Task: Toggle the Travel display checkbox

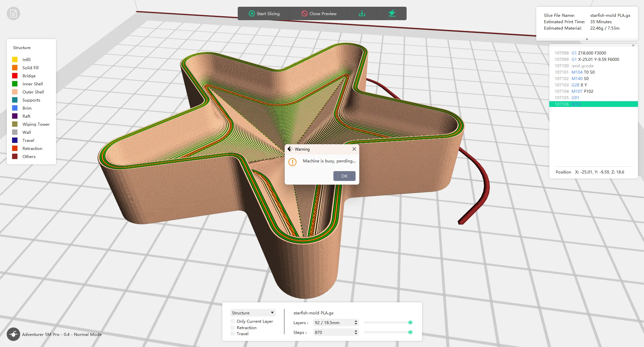Action: 233,334
